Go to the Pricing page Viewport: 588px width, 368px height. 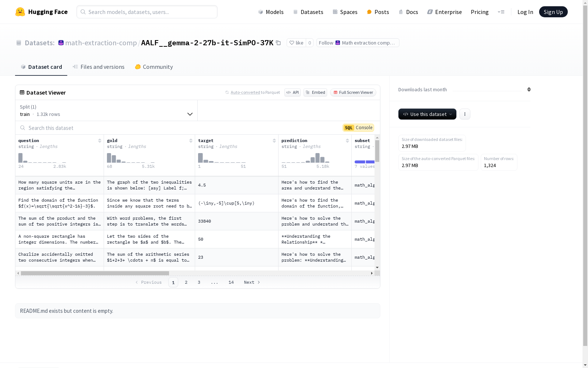coord(480,12)
